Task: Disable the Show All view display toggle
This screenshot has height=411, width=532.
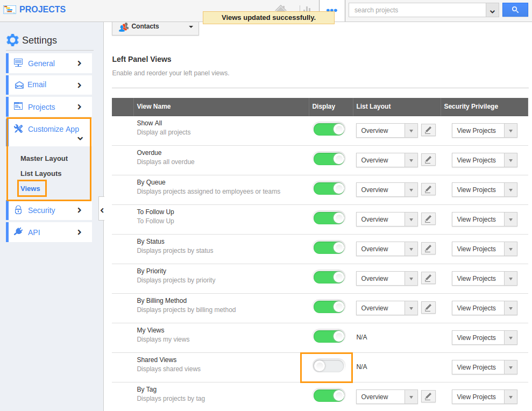Action: click(x=329, y=130)
